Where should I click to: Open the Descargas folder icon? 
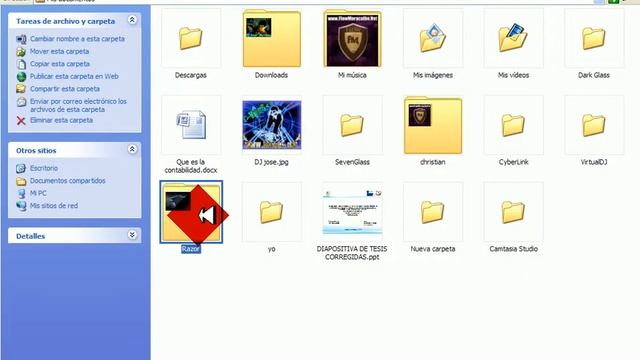[191, 38]
